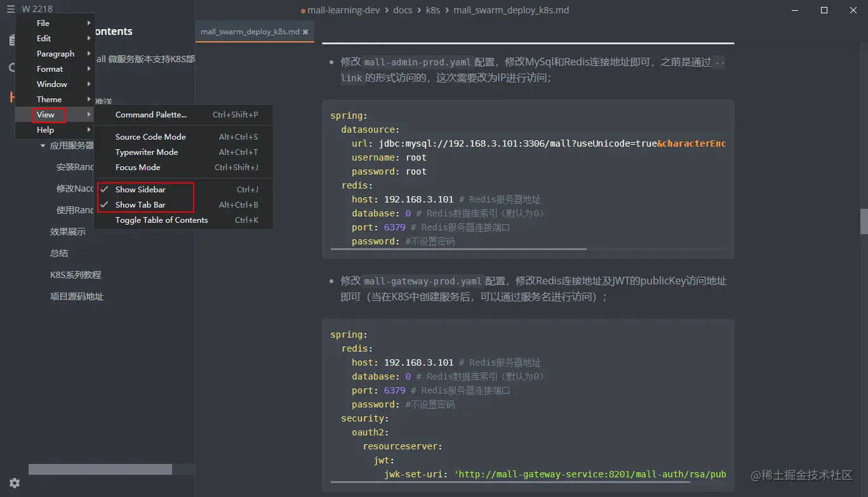Select the highlighted View menu entry
The width and height of the screenshot is (868, 497).
(55, 115)
